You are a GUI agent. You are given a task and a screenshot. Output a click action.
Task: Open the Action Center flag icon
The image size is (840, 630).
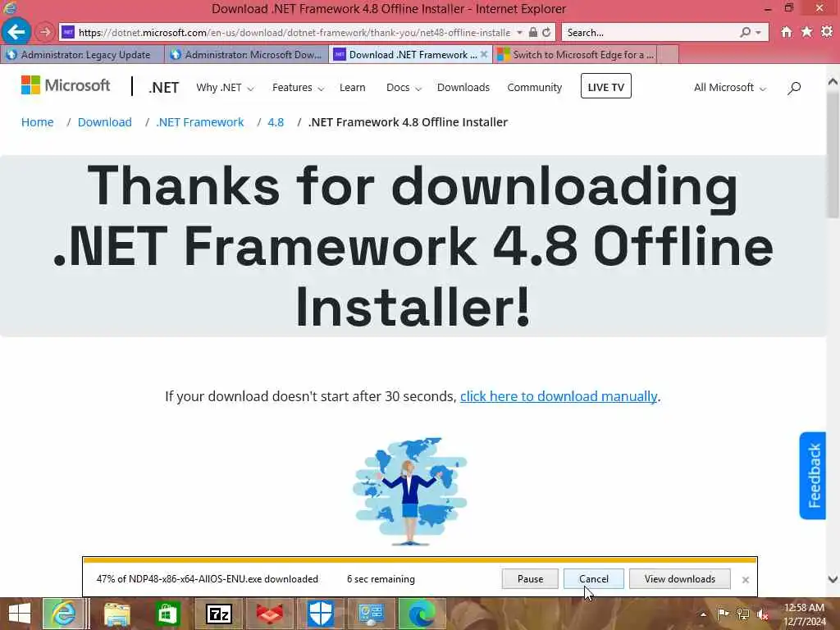[x=722, y=614]
